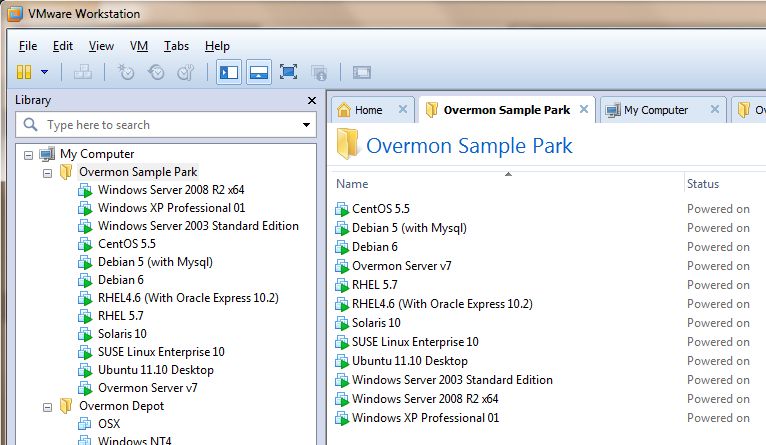The width and height of the screenshot is (766, 445).
Task: Select Overmon Sample Park folder in the library tree
Action: (138, 172)
